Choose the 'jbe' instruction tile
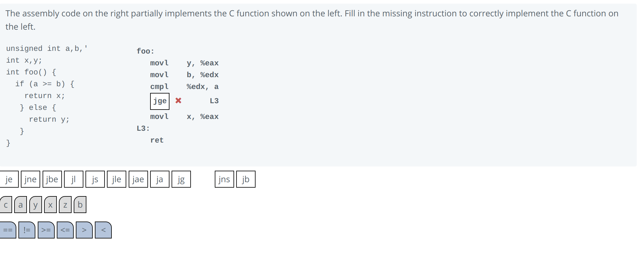 point(52,179)
